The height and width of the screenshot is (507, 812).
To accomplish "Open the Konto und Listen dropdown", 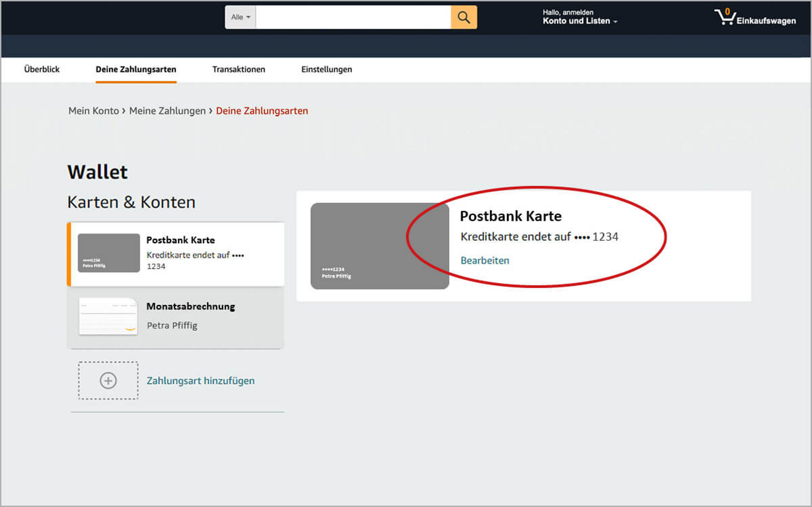I will click(x=580, y=21).
